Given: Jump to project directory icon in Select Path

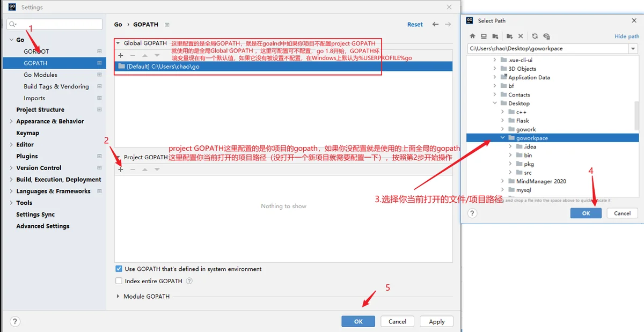Looking at the screenshot, I should point(494,36).
